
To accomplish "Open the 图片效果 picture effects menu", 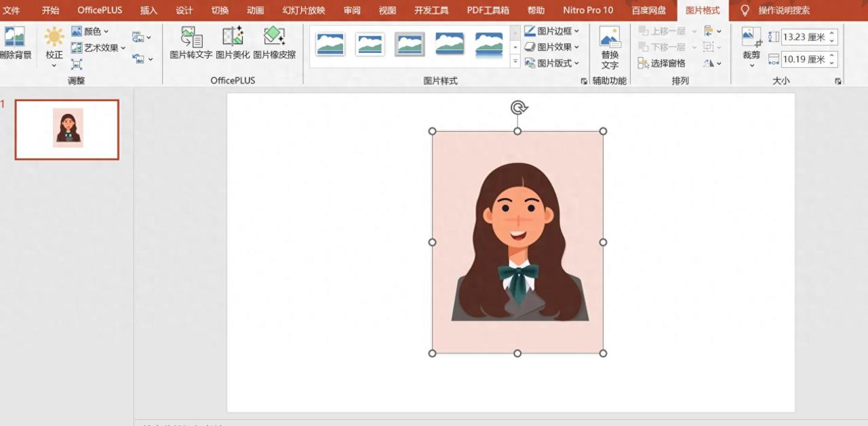I will pyautogui.click(x=552, y=47).
